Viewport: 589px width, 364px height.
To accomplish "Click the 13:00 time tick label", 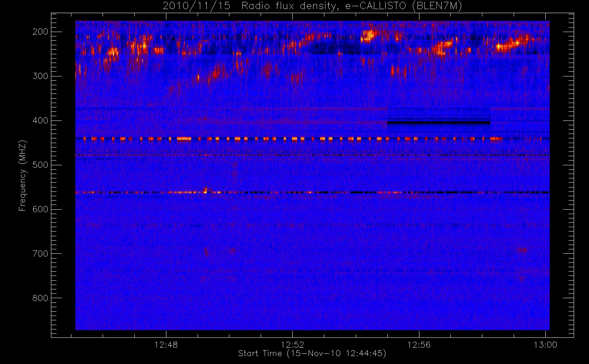I will 545,345.
